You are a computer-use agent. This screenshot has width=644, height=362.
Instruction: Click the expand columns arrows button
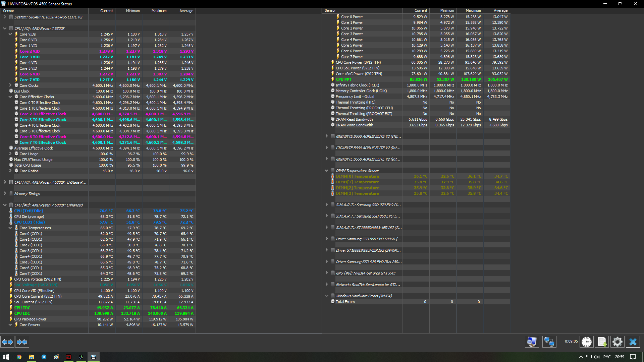click(7, 342)
